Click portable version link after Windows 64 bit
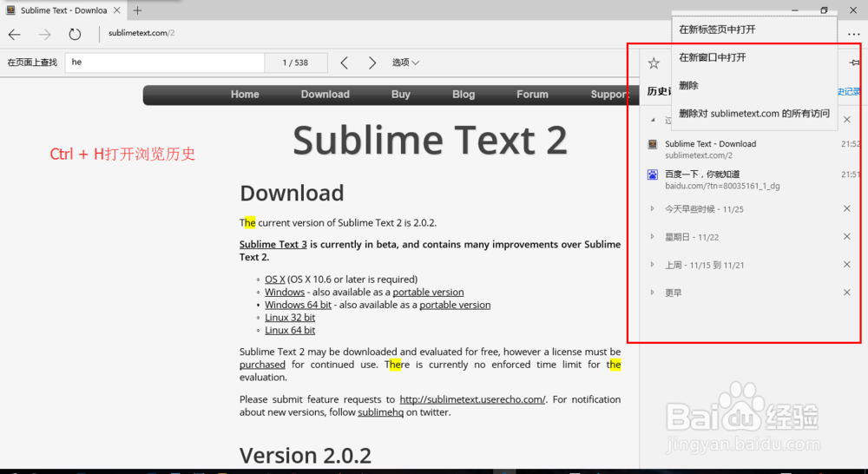Screen dimensions: 868x474 pos(455,305)
